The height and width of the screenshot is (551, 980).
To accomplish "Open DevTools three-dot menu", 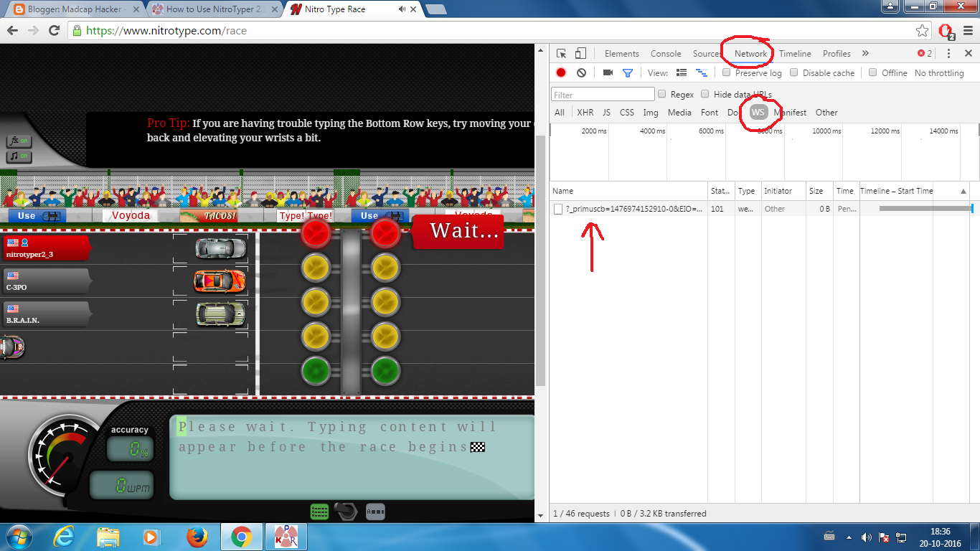I will (x=948, y=54).
